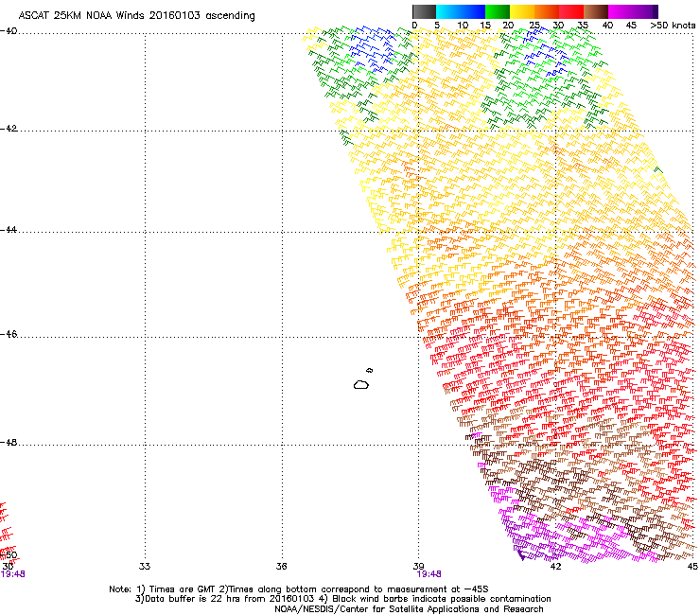The width and height of the screenshot is (700, 615).
Task: Click the purple arrow-shaped barb at the swath bottom
Action: pos(521,555)
